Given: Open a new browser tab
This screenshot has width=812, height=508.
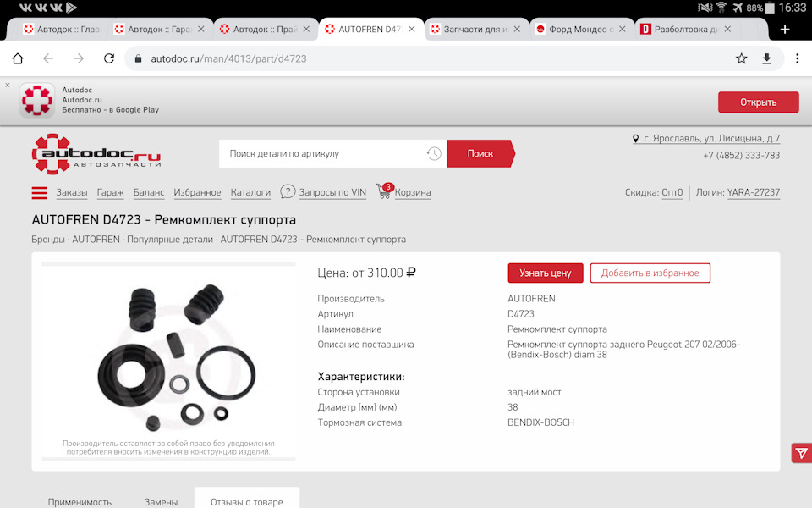Looking at the screenshot, I should 785,30.
